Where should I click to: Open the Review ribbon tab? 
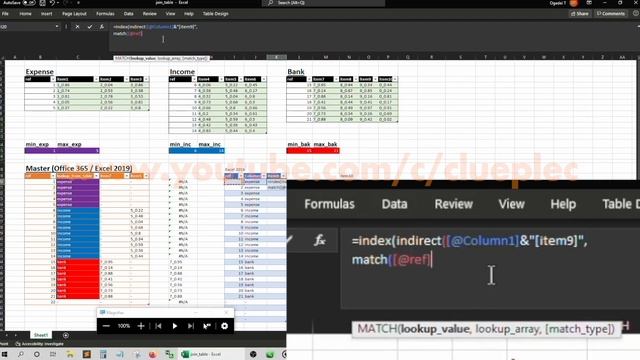pos(149,13)
